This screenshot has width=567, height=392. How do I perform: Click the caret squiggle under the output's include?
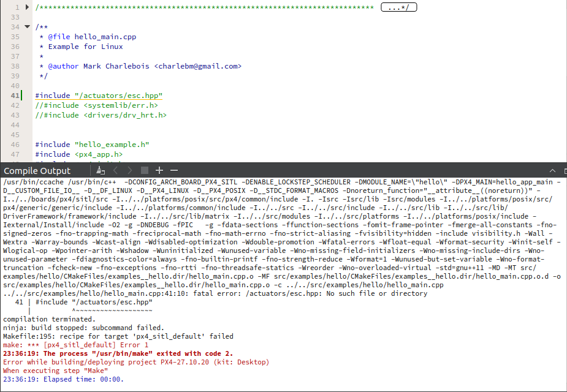112,311
